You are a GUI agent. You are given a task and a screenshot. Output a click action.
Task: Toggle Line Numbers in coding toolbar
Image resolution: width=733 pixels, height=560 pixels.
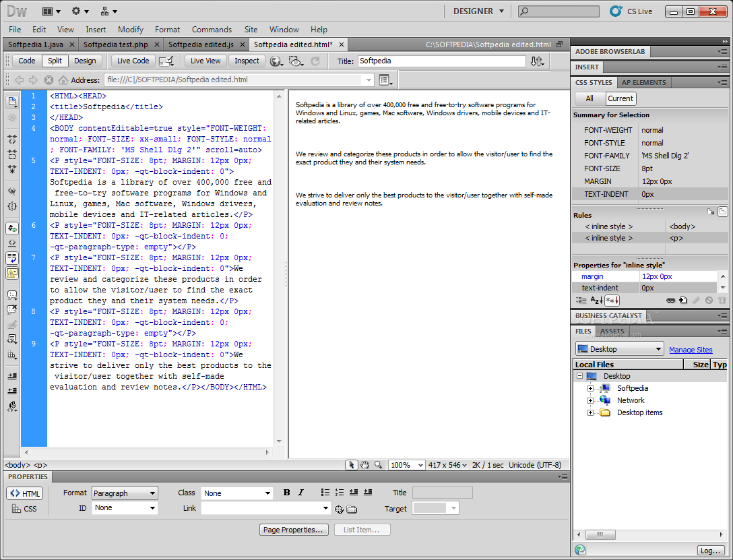(x=12, y=228)
